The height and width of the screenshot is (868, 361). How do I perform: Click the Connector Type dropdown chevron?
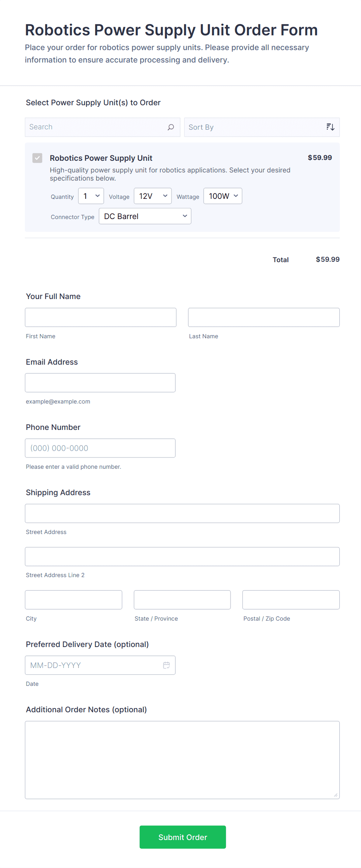[185, 216]
